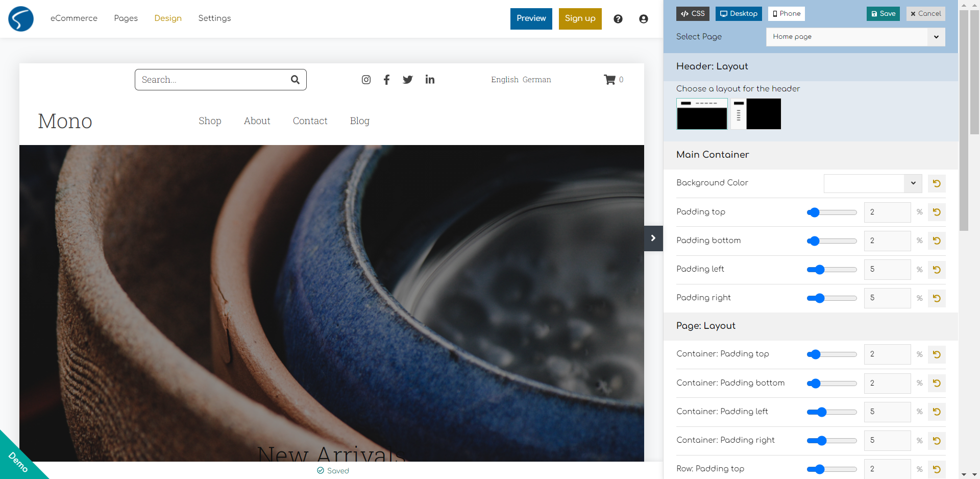The width and height of the screenshot is (980, 479).
Task: Select the horizontal top header layout thumbnail
Action: point(702,114)
